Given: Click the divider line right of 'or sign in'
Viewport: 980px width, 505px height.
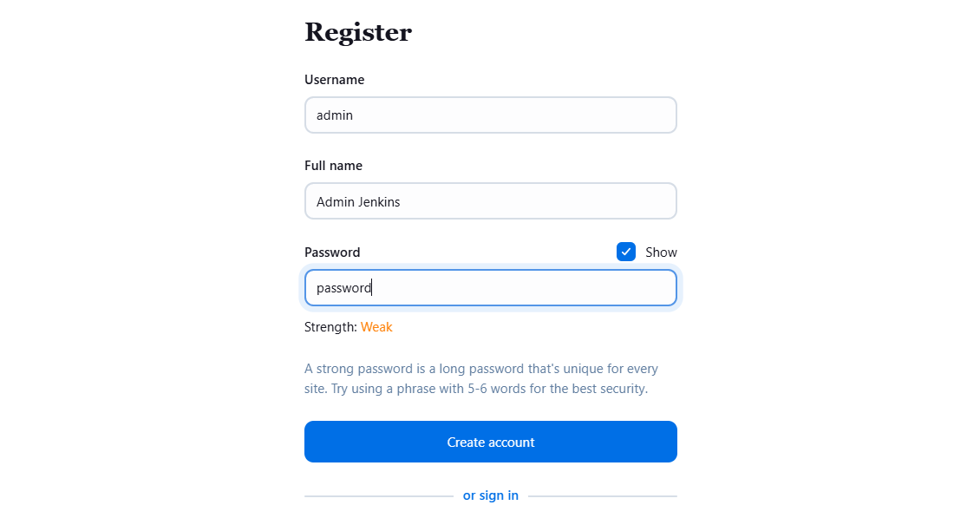Looking at the screenshot, I should (x=603, y=496).
